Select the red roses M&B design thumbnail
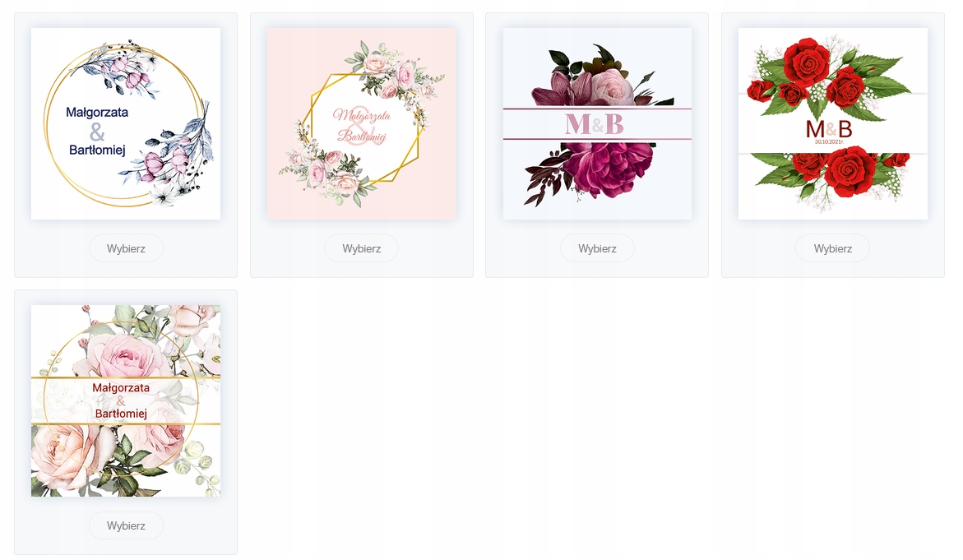The width and height of the screenshot is (963, 560). click(833, 123)
